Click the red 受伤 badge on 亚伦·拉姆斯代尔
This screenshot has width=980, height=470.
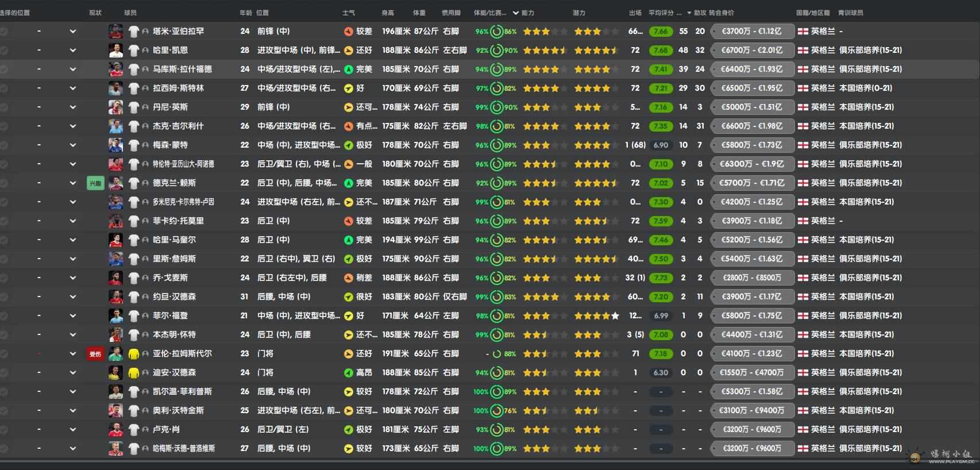pos(95,354)
